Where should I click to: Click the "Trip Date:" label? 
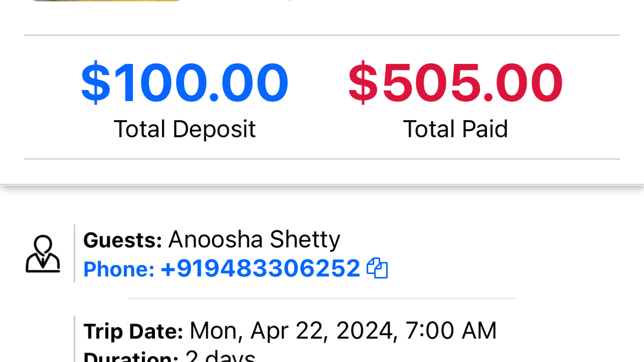(133, 331)
